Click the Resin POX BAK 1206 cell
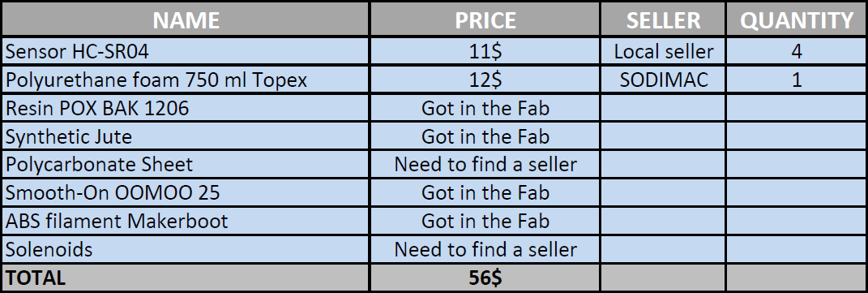The width and height of the screenshot is (868, 293). (186, 108)
